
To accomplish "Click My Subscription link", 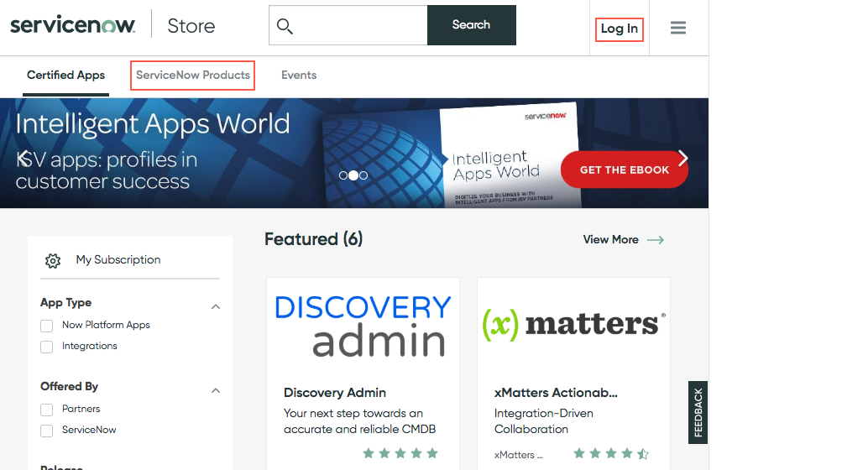I will (118, 259).
